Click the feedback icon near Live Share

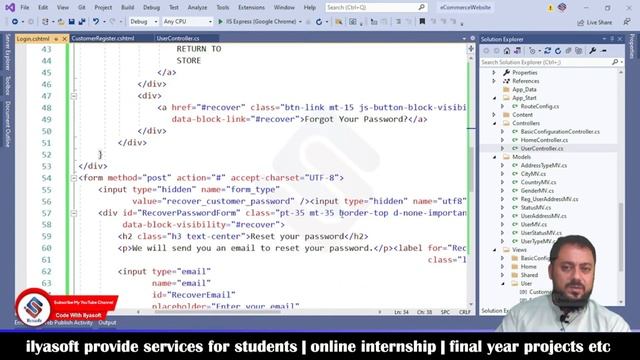pos(627,22)
